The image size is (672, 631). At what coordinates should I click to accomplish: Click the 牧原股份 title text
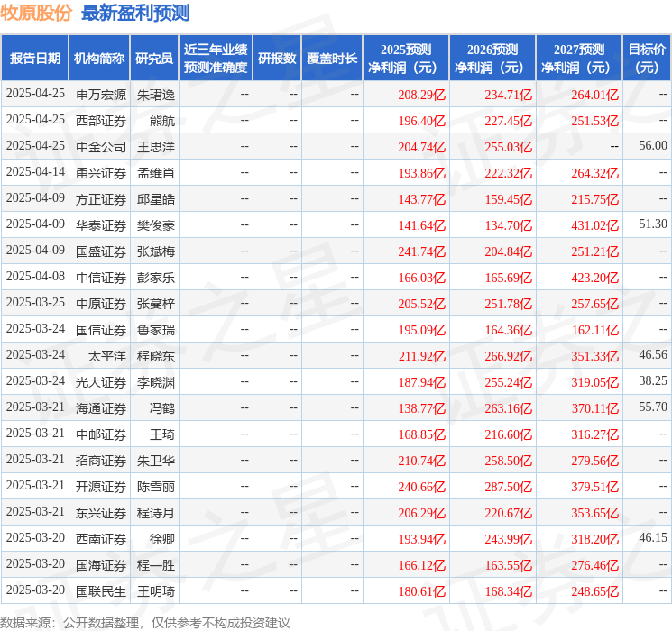tap(36, 13)
